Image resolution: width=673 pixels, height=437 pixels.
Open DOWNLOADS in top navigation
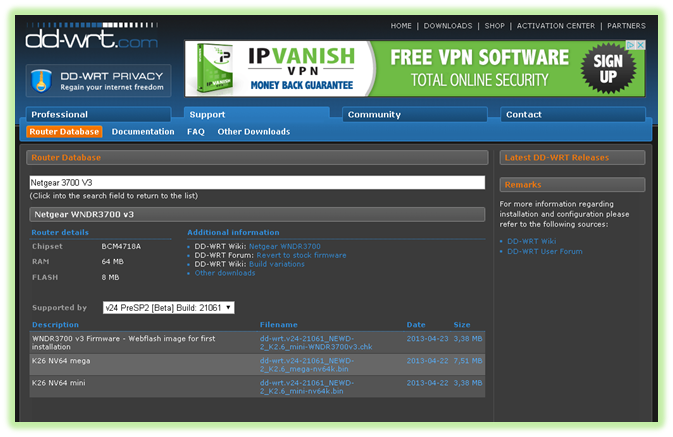tap(448, 26)
